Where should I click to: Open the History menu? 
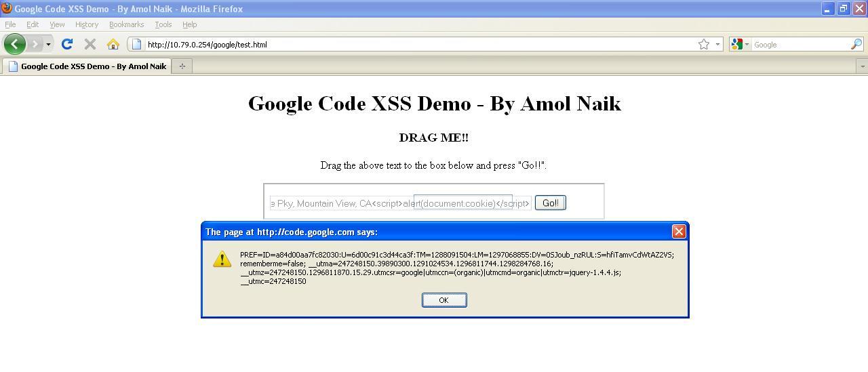(x=87, y=24)
